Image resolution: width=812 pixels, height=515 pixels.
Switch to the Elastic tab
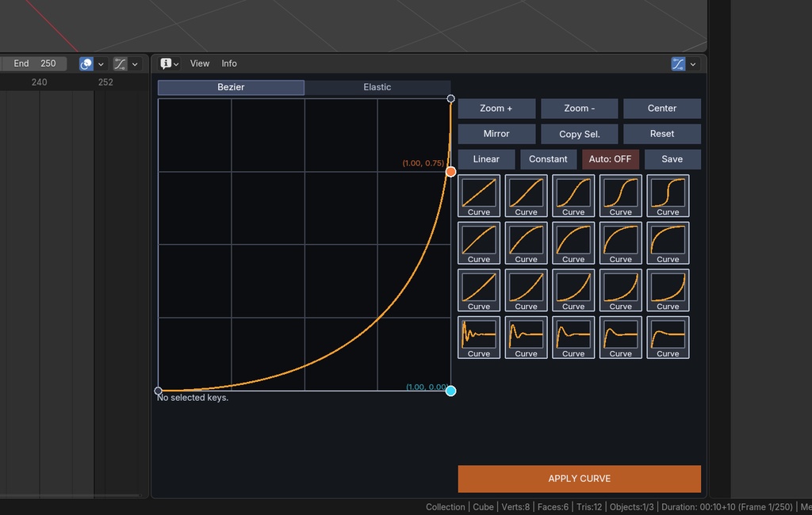(377, 87)
